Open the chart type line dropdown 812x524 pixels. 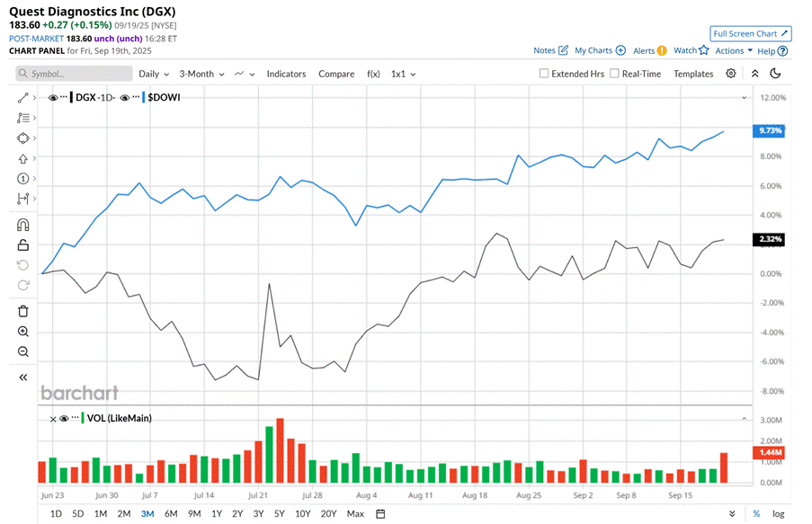pyautogui.click(x=245, y=74)
